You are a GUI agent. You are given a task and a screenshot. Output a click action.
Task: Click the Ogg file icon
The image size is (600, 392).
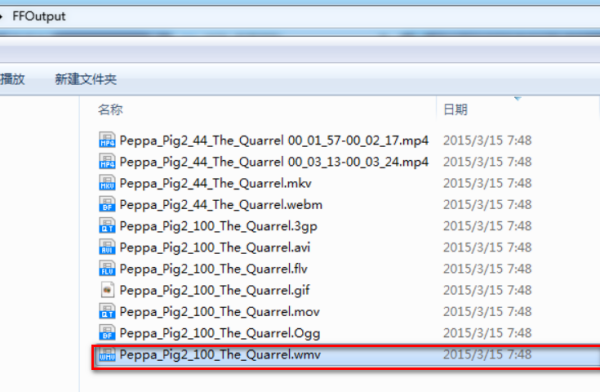107,333
